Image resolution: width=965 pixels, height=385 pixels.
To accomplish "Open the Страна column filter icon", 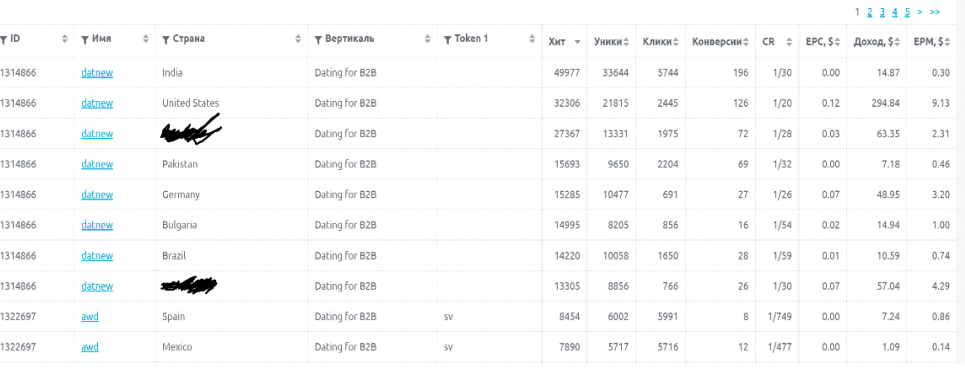I will (x=166, y=40).
